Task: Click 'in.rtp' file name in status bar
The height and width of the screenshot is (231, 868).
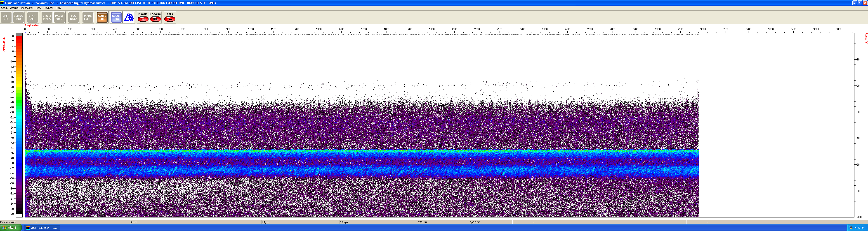Action: click(x=134, y=222)
